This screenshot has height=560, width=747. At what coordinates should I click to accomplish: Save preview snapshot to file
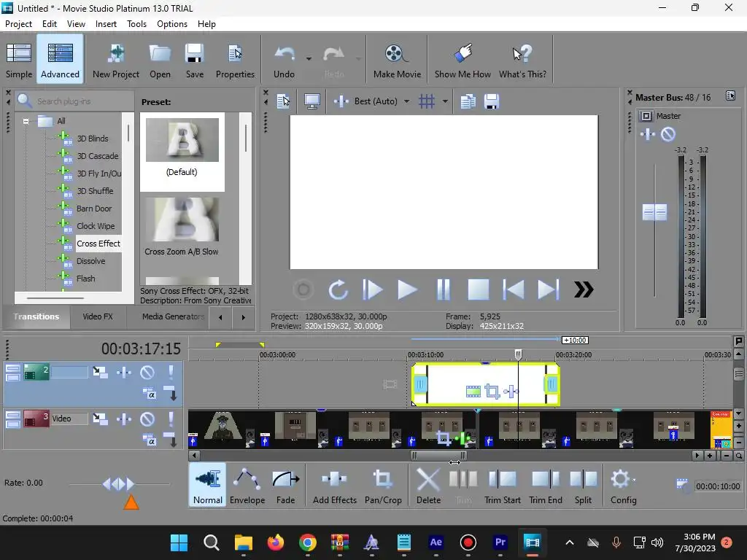click(491, 101)
